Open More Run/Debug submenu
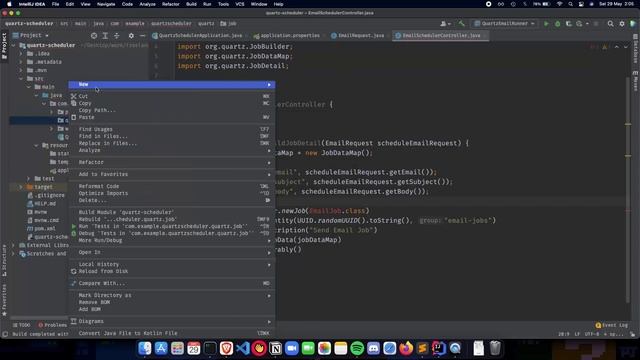 (x=171, y=240)
